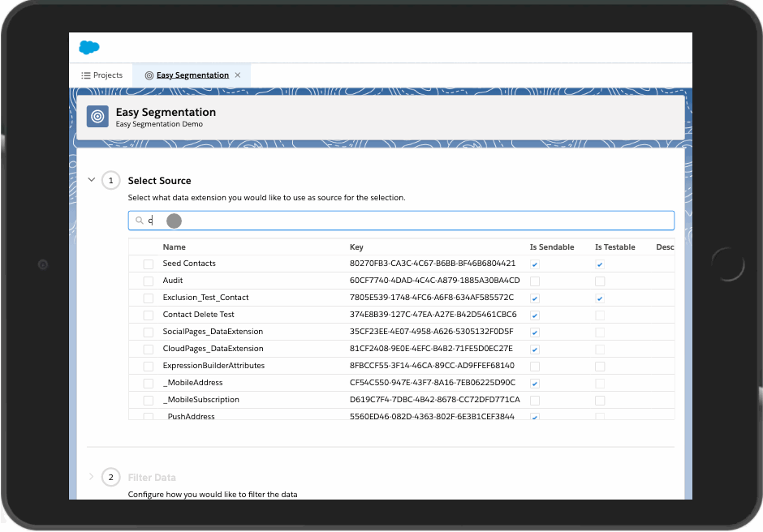Click the data extension search input field
763x532 pixels.
pyautogui.click(x=406, y=221)
